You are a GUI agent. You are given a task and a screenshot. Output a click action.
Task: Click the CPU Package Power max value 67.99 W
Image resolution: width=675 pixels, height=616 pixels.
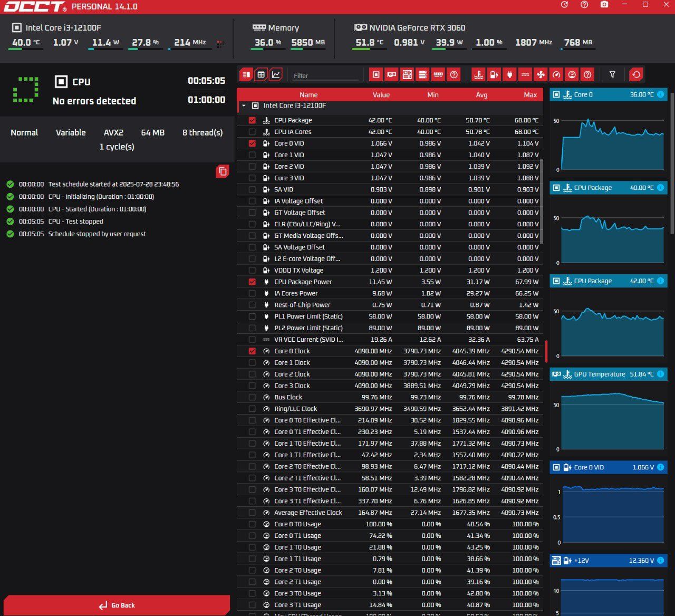tap(527, 282)
